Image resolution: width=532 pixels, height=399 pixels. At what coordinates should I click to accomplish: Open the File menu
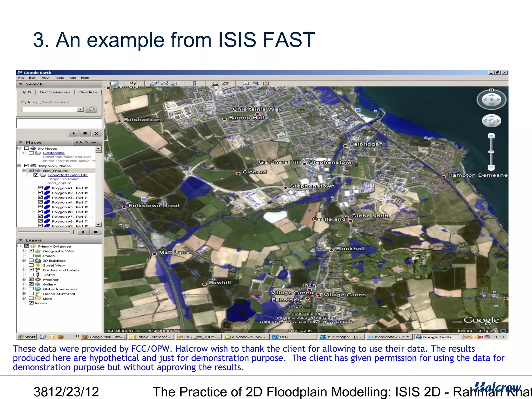pos(21,78)
